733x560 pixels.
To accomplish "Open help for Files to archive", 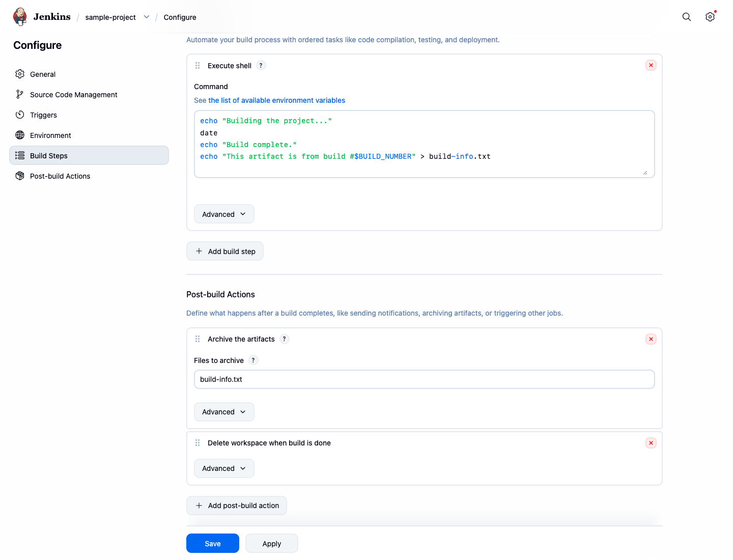I will [253, 360].
